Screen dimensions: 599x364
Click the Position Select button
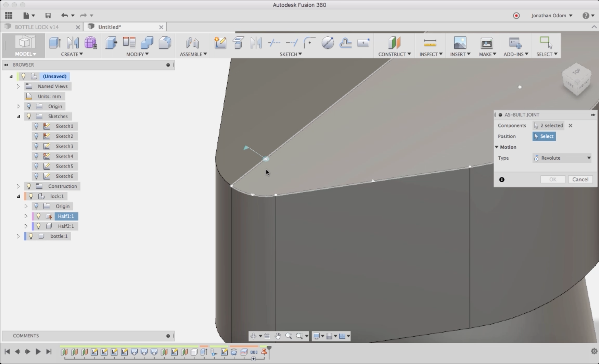[544, 136]
